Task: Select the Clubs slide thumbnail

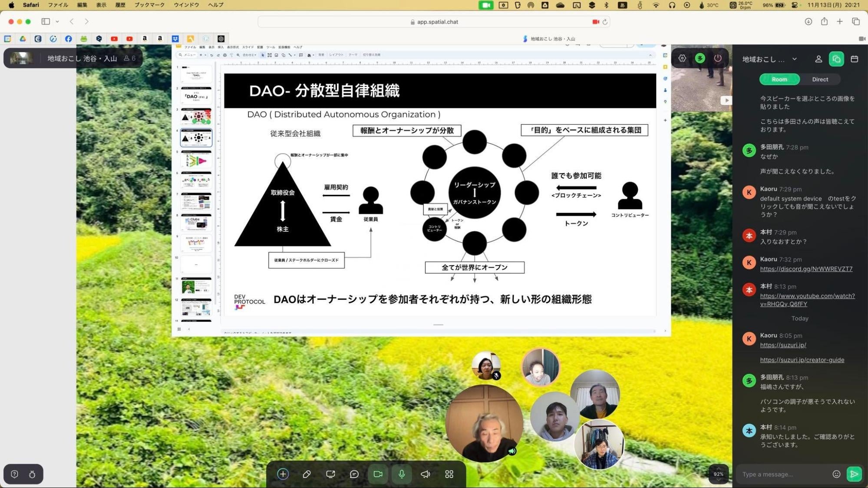Action: [196, 223]
